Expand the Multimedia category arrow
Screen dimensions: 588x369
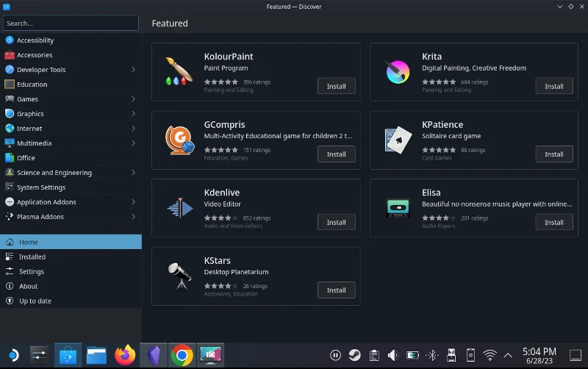133,143
